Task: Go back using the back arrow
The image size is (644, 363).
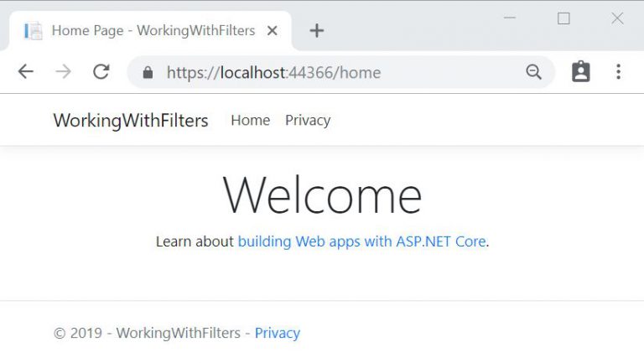Action: [x=26, y=72]
